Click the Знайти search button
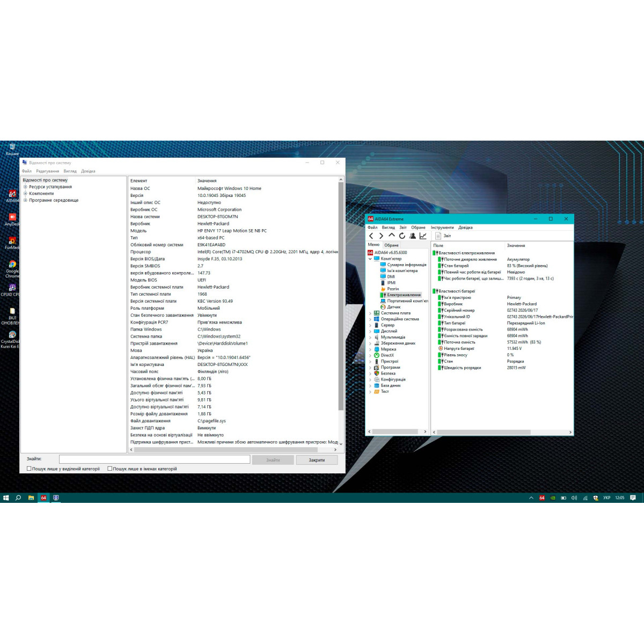 [x=273, y=460]
